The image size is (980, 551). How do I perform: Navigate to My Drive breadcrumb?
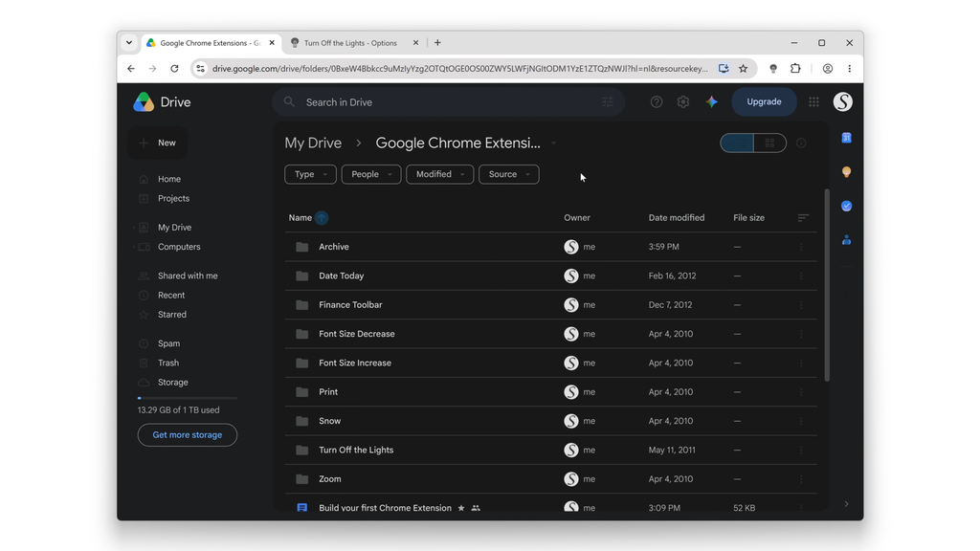[x=313, y=143]
